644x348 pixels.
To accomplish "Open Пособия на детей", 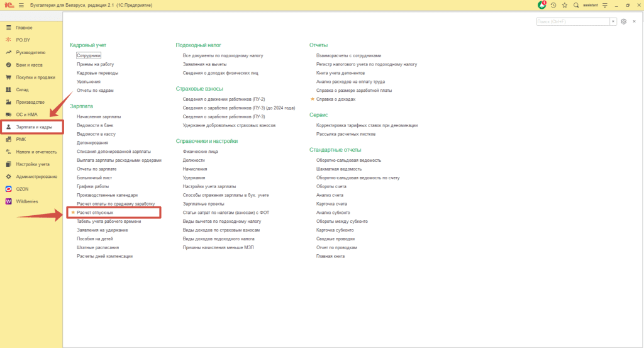I will click(94, 239).
